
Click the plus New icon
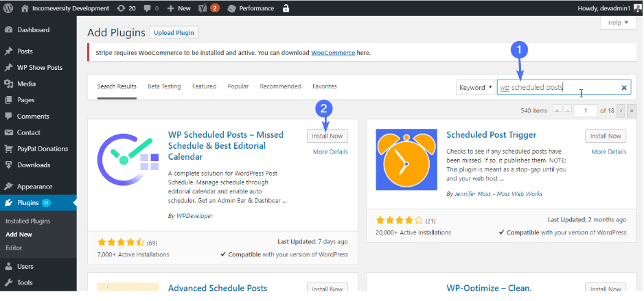(x=171, y=8)
